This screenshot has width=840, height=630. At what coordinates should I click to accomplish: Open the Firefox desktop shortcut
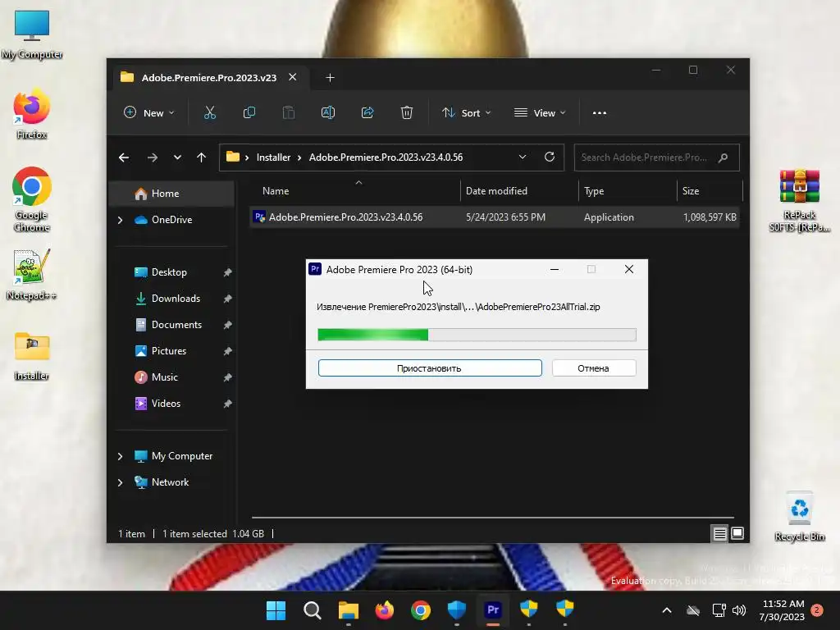[x=32, y=115]
